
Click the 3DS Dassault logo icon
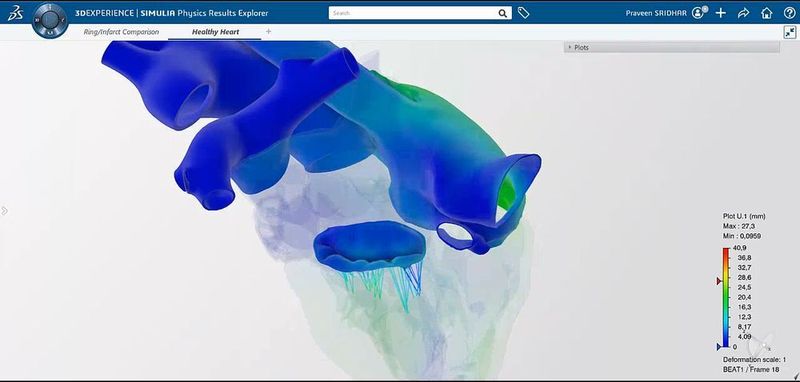click(15, 13)
